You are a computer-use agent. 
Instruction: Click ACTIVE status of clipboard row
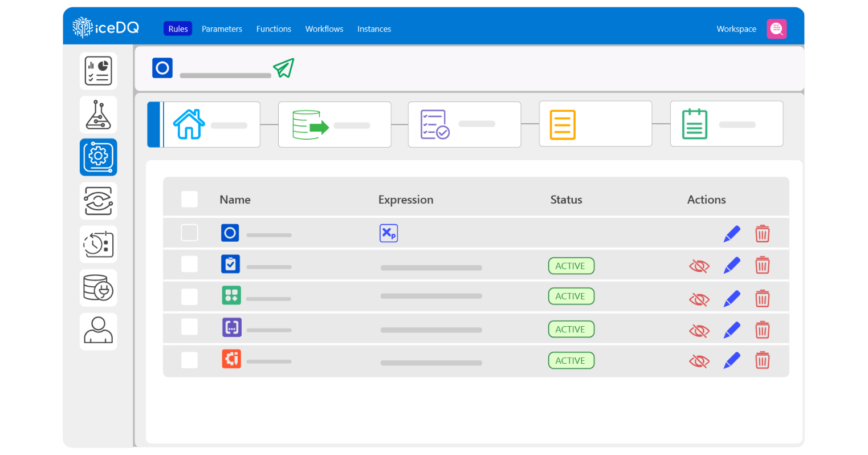click(571, 266)
